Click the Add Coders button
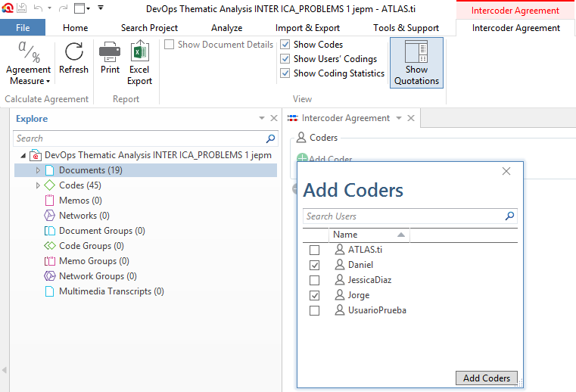Viewport: 576px width, 392px height. pyautogui.click(x=487, y=378)
